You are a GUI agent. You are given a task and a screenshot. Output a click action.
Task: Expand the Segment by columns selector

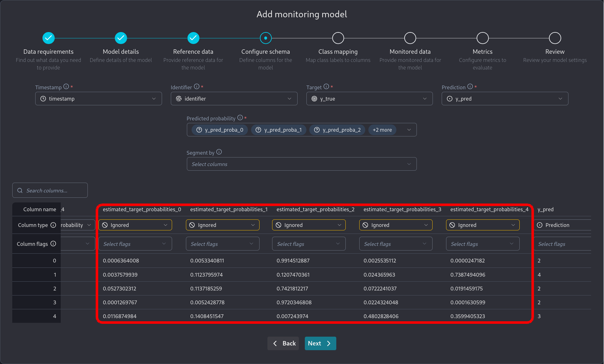point(301,164)
